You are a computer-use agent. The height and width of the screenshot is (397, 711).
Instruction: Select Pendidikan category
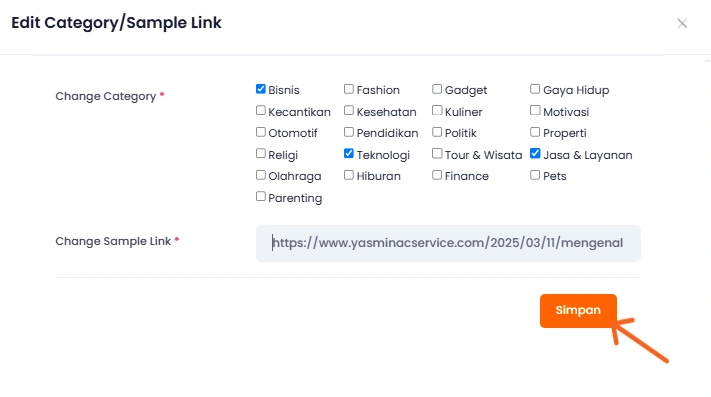(349, 132)
